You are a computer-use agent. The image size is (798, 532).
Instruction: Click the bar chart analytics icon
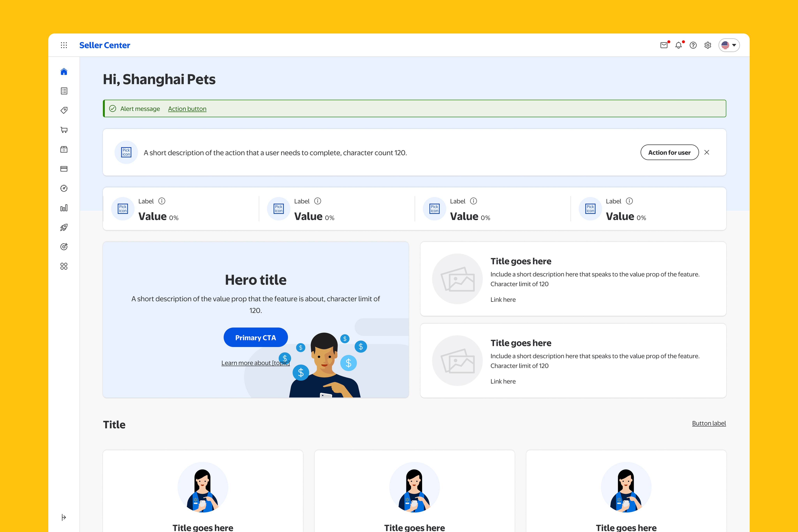[x=64, y=208]
